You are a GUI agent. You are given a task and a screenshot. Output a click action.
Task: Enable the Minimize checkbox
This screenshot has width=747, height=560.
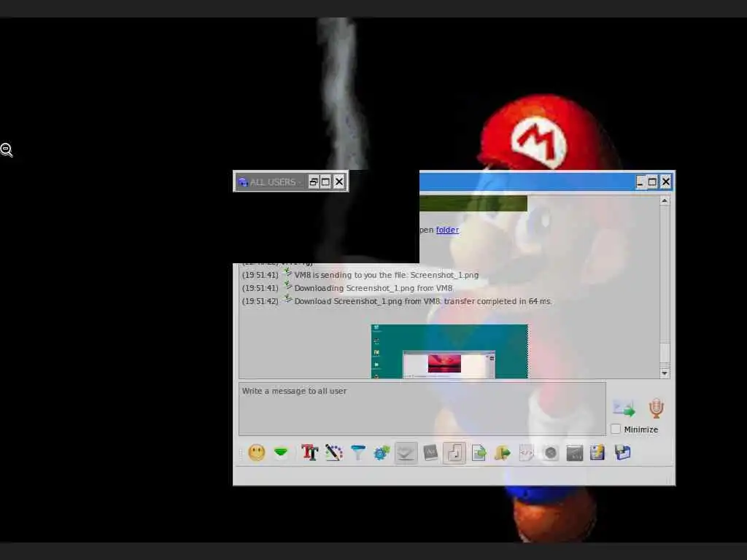click(616, 429)
